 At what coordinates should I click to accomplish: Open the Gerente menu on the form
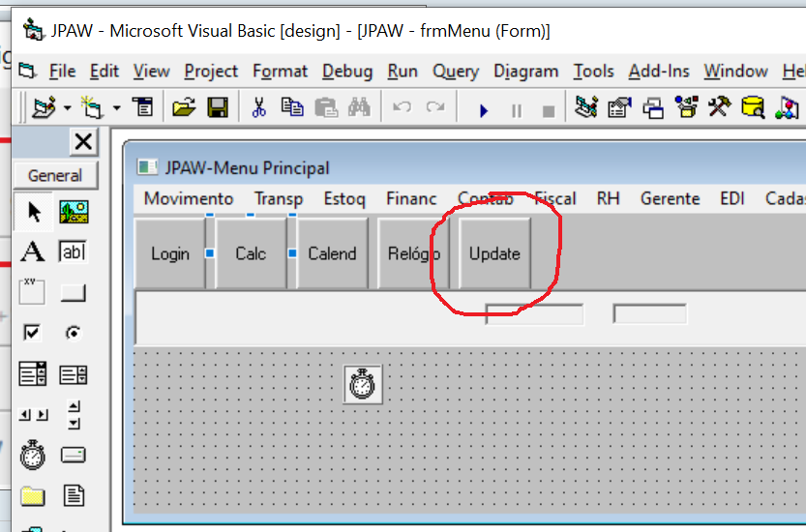(x=671, y=199)
